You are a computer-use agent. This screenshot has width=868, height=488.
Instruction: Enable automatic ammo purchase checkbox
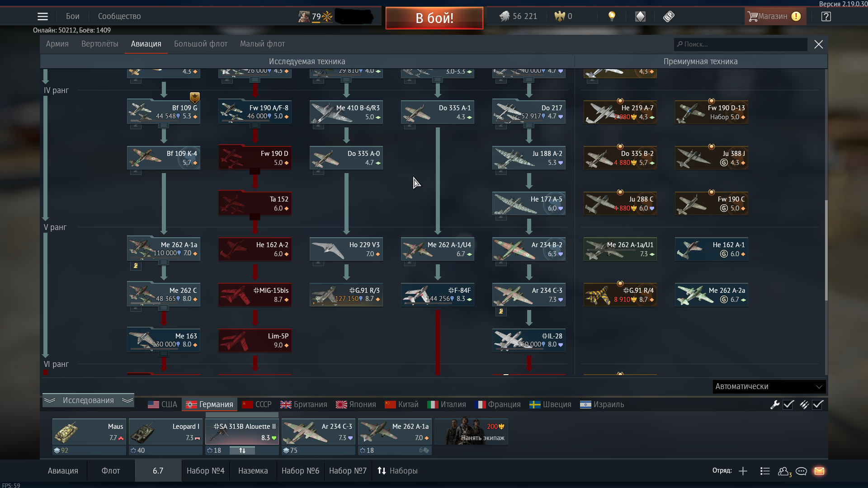tap(817, 405)
